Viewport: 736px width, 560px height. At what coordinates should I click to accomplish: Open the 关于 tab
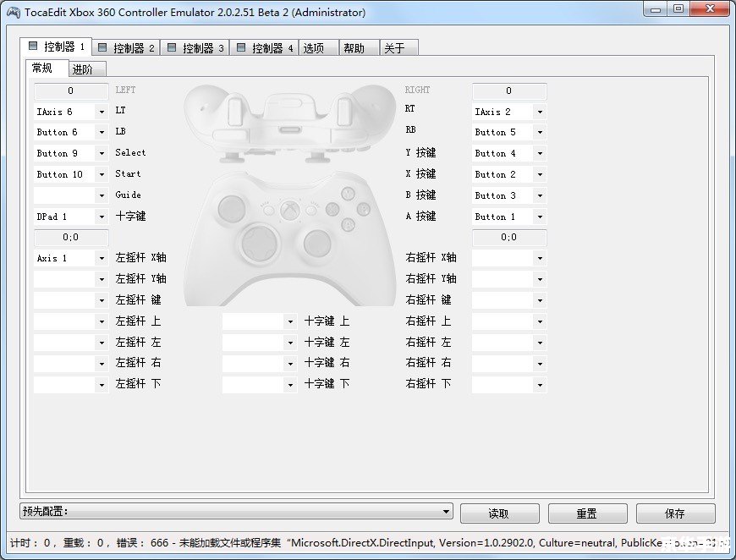pos(398,48)
